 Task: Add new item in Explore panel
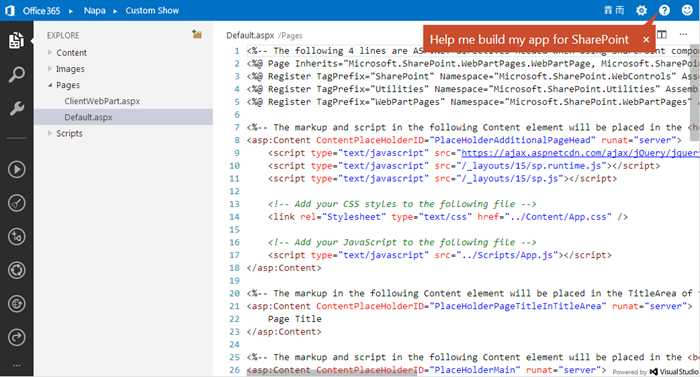click(197, 34)
